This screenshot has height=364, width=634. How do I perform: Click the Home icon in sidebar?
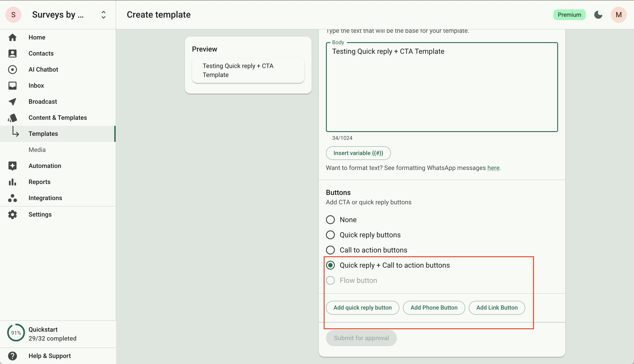click(x=13, y=37)
